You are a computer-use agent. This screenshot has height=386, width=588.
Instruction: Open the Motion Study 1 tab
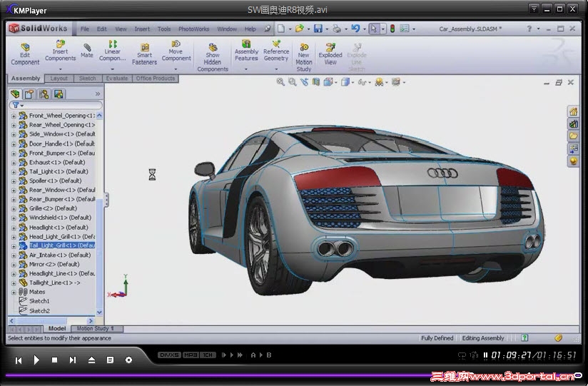(95, 329)
